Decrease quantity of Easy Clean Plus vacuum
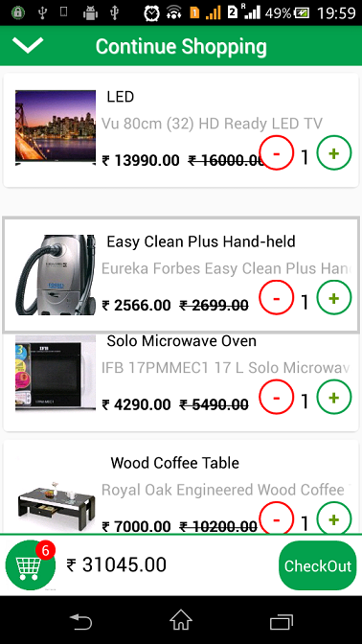The height and width of the screenshot is (644, 362). pyautogui.click(x=276, y=298)
